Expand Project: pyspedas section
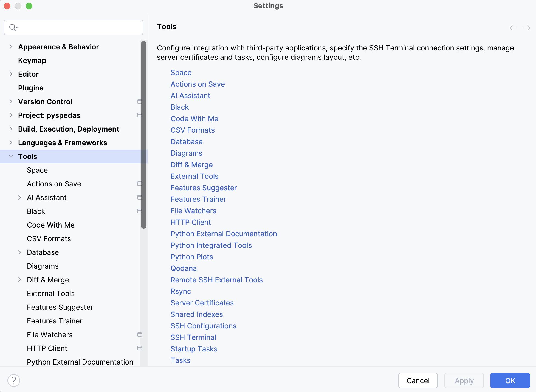This screenshot has height=392, width=536. click(x=11, y=115)
